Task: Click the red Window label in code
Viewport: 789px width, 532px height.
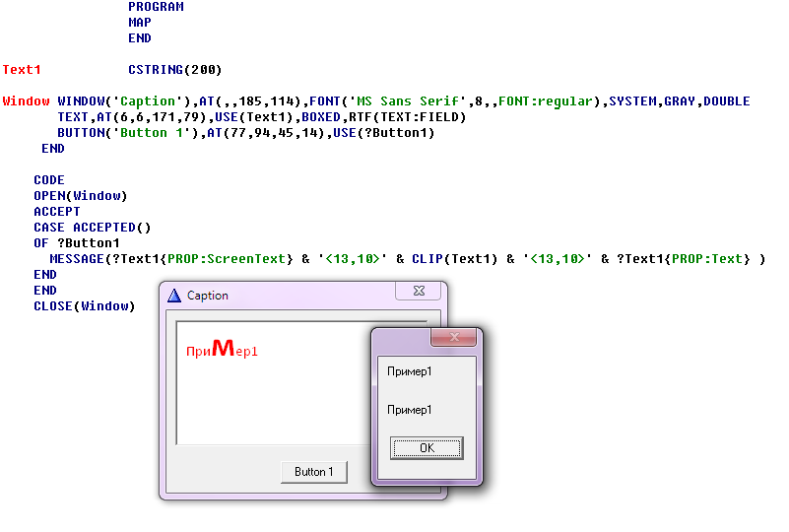Action: tap(26, 101)
